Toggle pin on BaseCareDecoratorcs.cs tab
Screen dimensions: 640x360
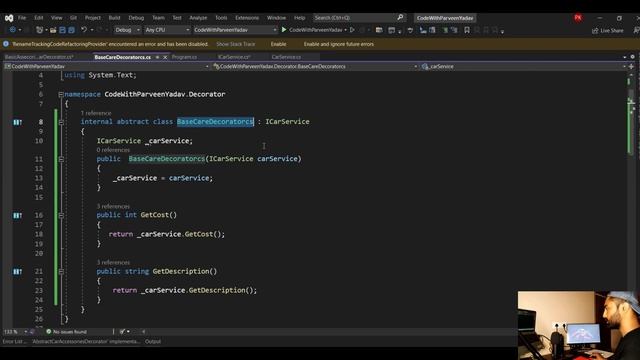pyautogui.click(x=157, y=57)
